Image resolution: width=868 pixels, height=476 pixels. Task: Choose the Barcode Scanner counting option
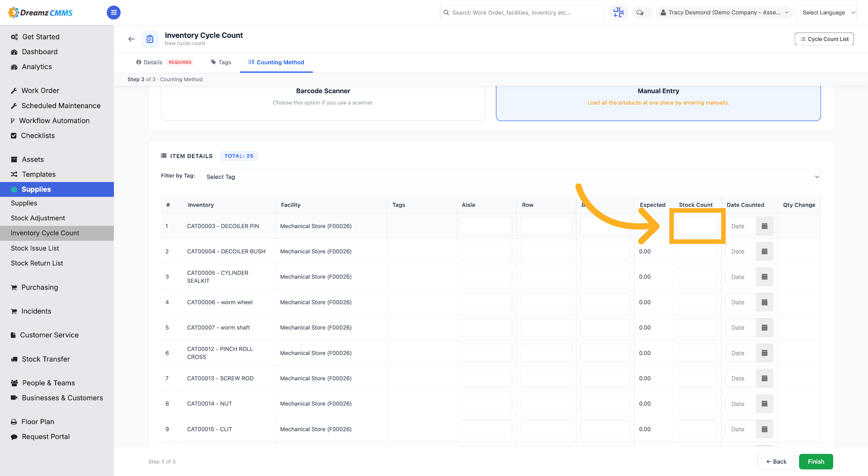coord(323,103)
